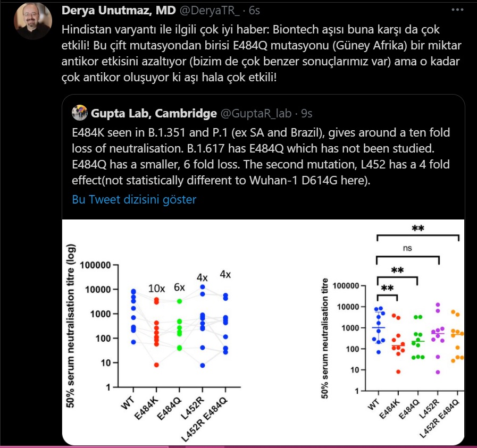Image resolution: width=477 pixels, height=448 pixels.
Task: Click the 10x label above E484K points
Action: pyautogui.click(x=157, y=289)
